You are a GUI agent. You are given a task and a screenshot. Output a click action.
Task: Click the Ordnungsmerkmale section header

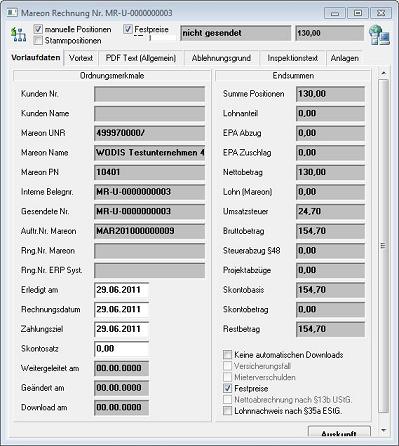coord(112,76)
